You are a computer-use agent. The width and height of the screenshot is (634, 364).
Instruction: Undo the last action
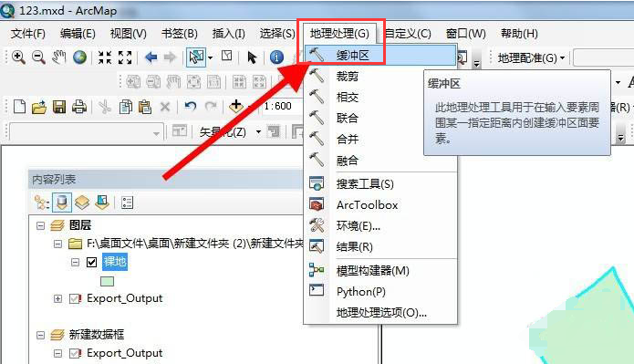(x=190, y=107)
